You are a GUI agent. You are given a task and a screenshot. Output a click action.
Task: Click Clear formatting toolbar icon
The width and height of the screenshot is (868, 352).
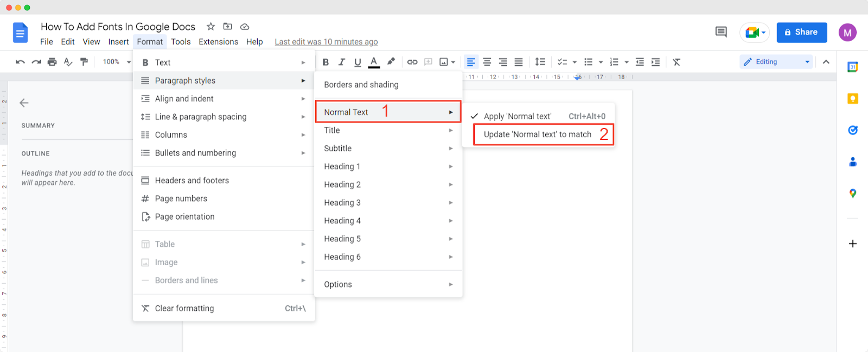[x=676, y=62]
